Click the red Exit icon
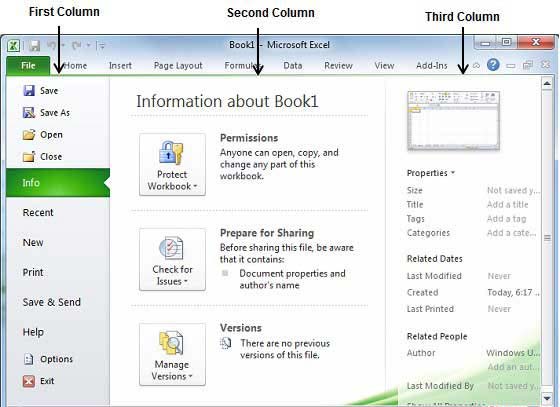Viewport: 560px width, 407px height. tap(29, 381)
